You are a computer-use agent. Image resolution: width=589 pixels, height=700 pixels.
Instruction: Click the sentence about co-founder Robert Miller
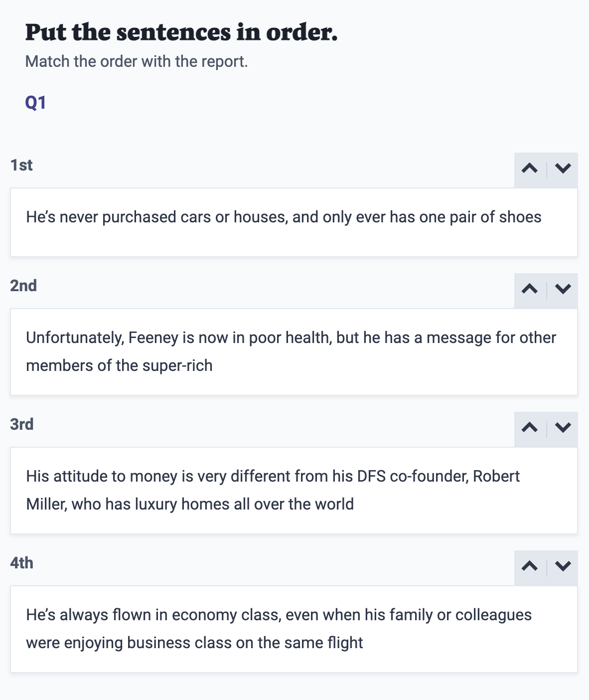click(294, 491)
